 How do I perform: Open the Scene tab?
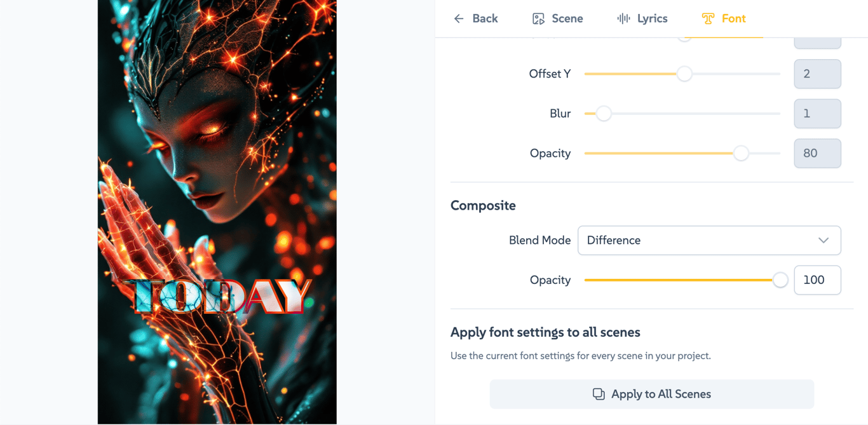click(x=567, y=18)
